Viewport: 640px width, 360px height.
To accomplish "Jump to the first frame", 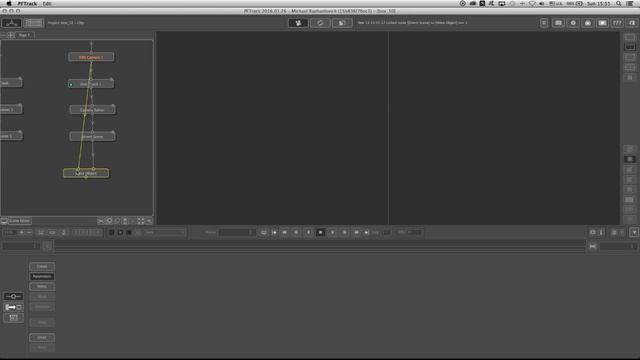I will coord(274,232).
